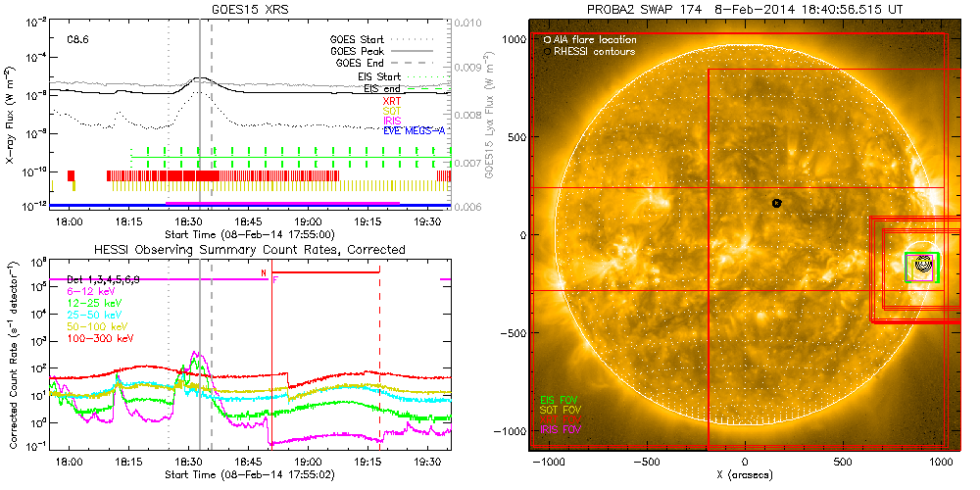Click the 18:15 tick under the HESSI plot

(128, 463)
